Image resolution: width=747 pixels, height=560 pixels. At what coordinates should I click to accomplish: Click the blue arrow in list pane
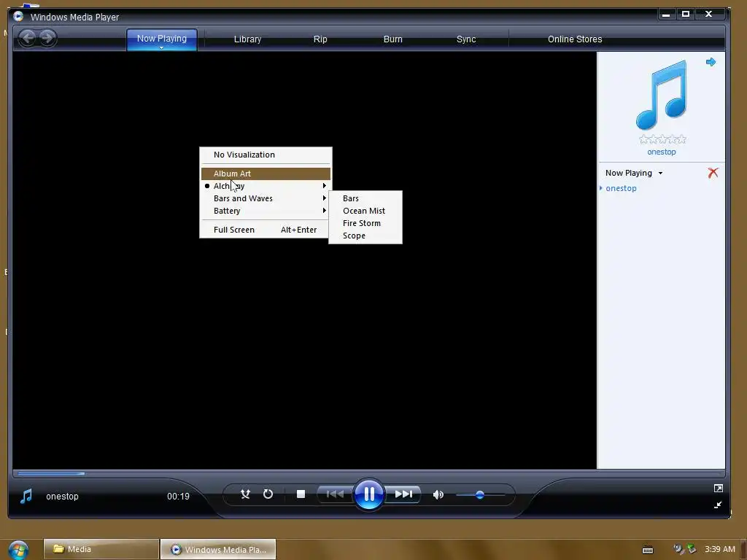tap(711, 62)
